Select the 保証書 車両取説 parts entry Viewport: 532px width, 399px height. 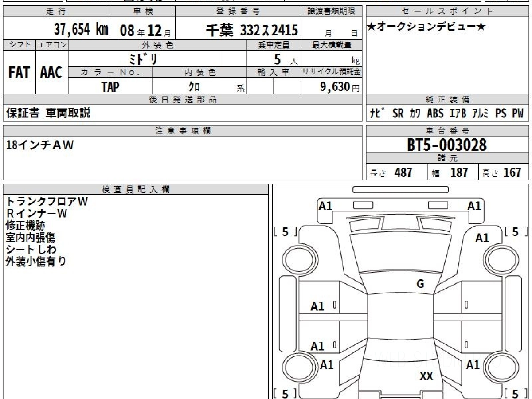[x=48, y=113]
